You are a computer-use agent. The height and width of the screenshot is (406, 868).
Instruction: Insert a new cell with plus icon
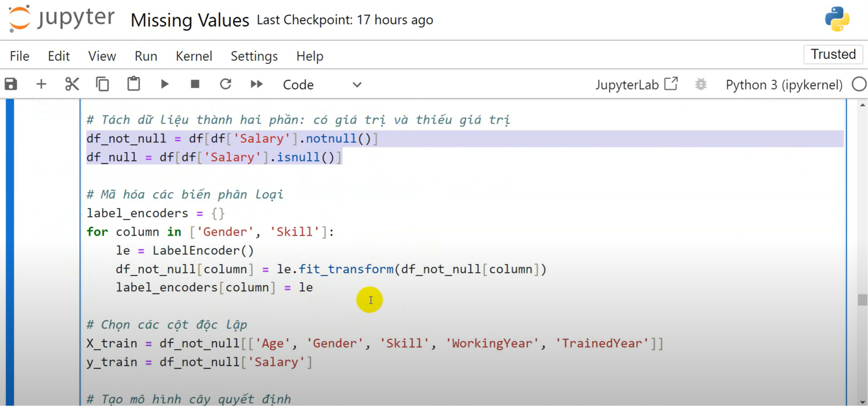pyautogui.click(x=41, y=84)
